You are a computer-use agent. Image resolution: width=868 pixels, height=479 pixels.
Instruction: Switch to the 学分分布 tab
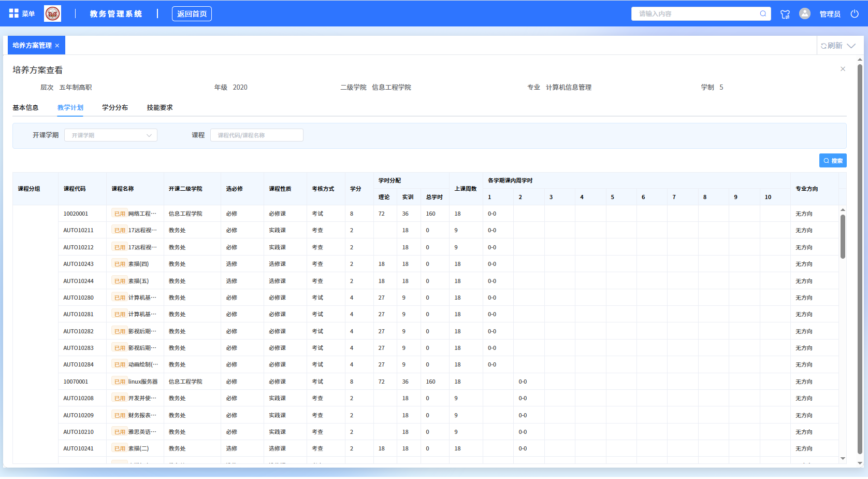coord(115,108)
